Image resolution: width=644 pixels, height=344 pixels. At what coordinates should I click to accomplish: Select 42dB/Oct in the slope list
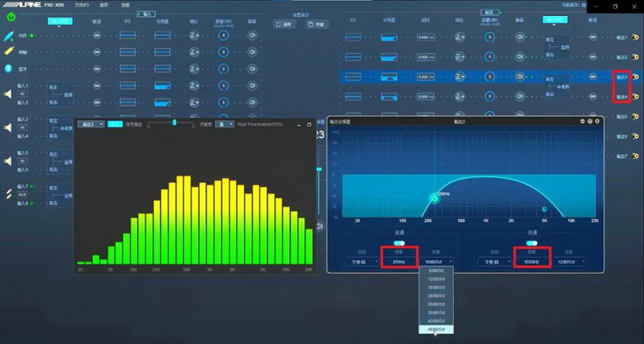tap(436, 321)
